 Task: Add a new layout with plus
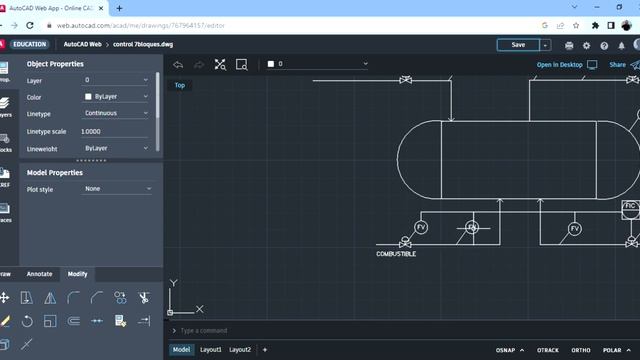[x=265, y=350]
